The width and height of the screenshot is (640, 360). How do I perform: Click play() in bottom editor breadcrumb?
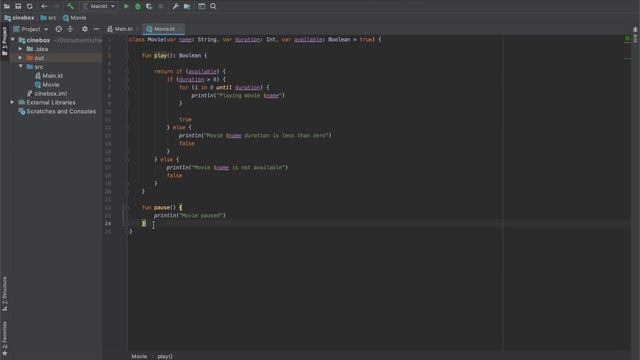[165, 356]
